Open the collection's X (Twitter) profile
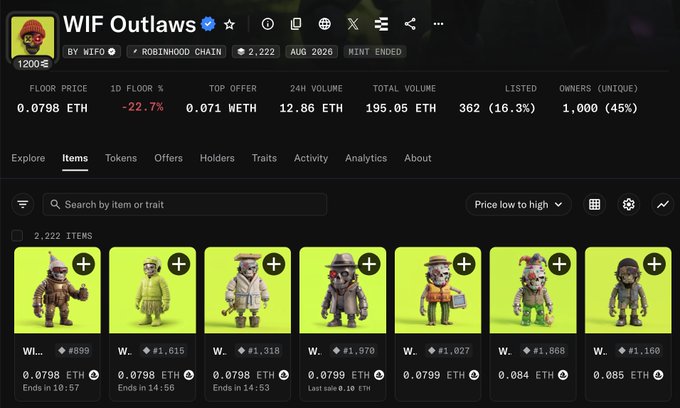The height and width of the screenshot is (408, 680). 353,24
